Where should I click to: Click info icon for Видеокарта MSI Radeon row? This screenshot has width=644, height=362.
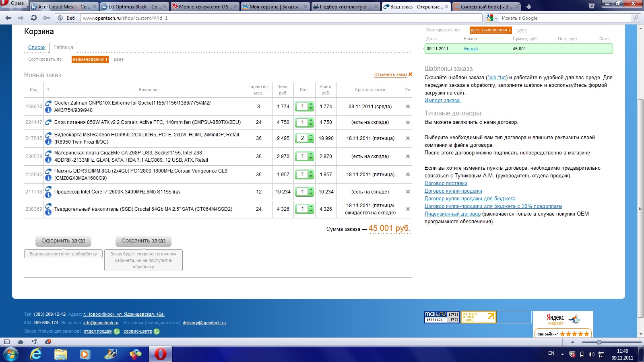(48, 142)
